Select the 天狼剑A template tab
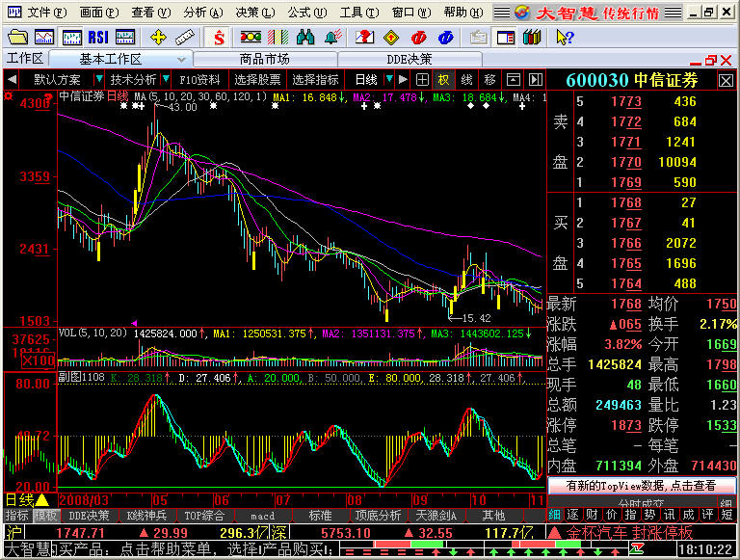The width and height of the screenshot is (740, 560). 436,516
